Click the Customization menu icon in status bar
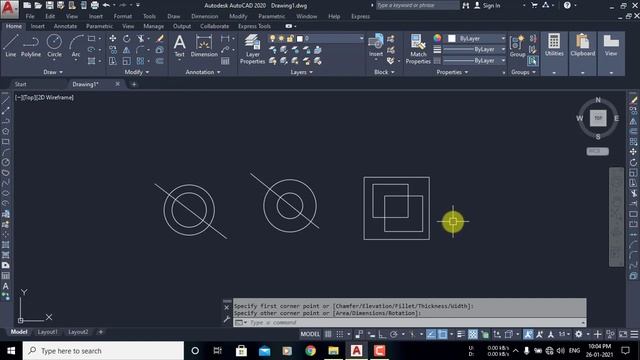 pos(634,334)
